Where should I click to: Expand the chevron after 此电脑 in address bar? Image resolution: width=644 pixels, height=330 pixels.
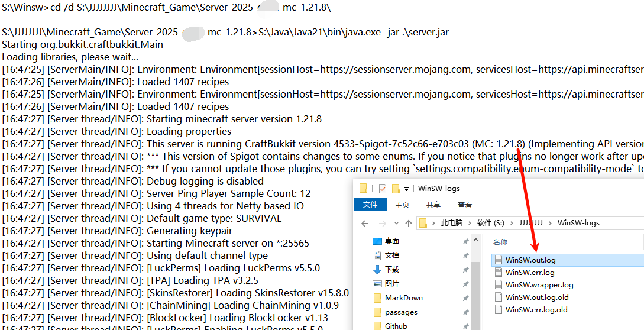(470, 223)
